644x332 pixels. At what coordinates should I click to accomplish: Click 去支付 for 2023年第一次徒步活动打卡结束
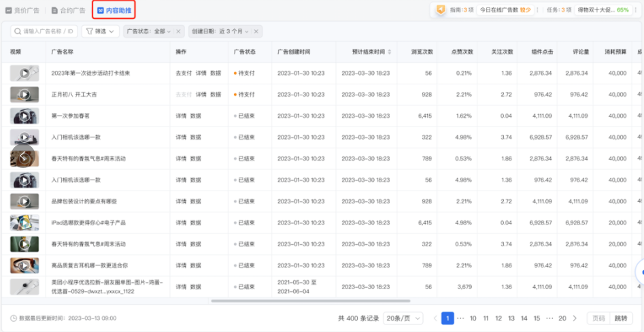pos(184,73)
